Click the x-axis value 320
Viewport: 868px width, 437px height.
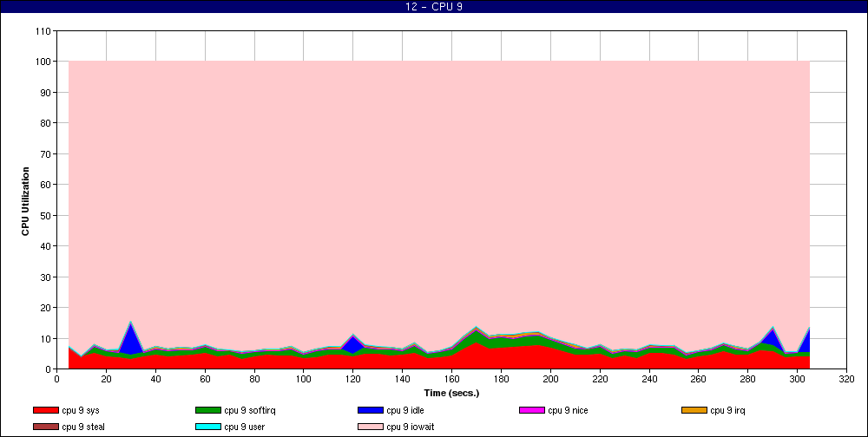[846, 380]
